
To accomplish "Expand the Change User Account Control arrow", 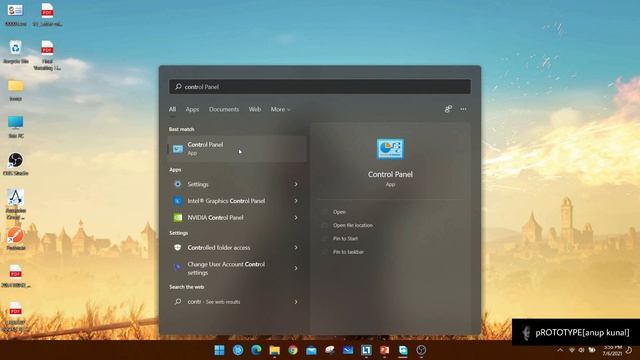I will pos(296,268).
